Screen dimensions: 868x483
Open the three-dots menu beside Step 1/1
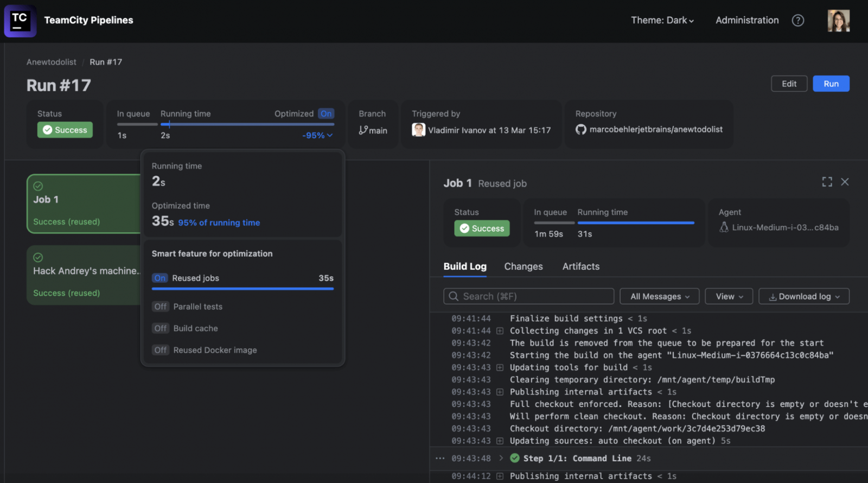(x=440, y=458)
